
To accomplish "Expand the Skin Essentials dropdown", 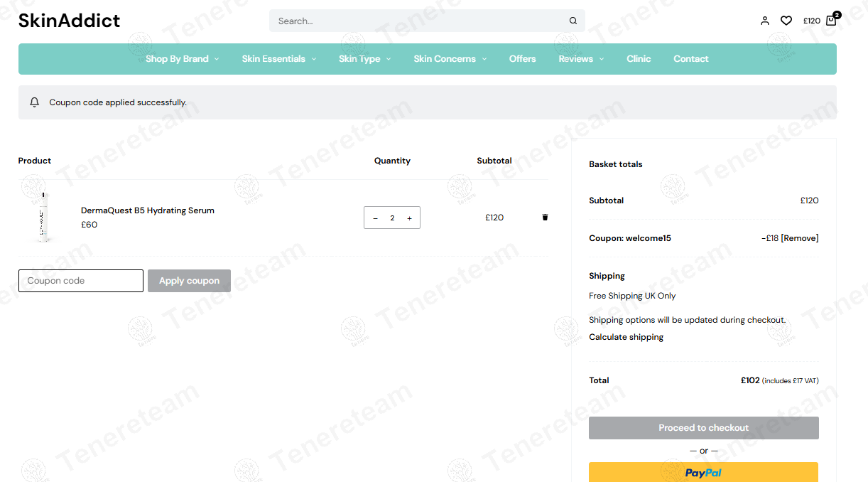I will [278, 59].
